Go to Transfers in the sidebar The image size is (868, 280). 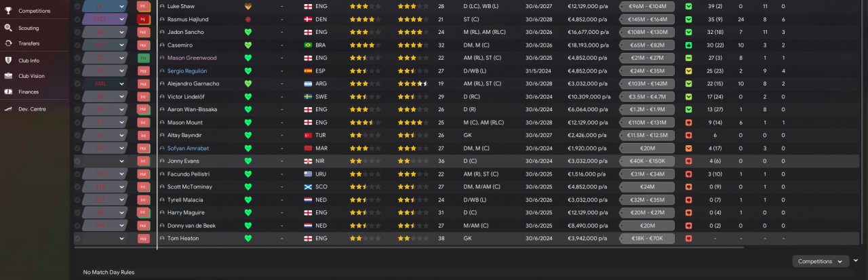29,43
